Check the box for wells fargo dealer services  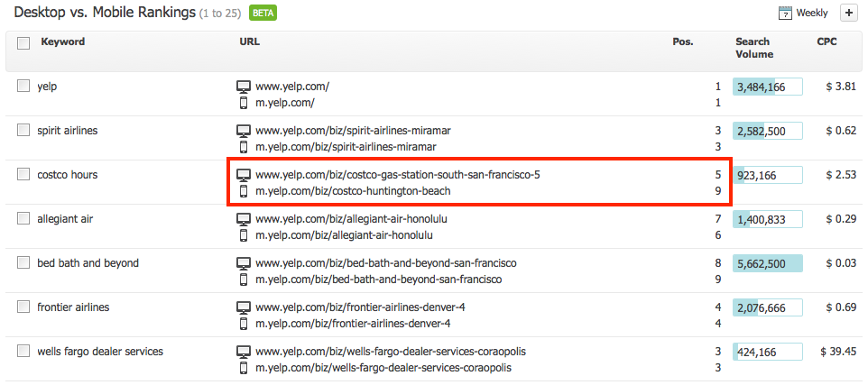point(23,351)
